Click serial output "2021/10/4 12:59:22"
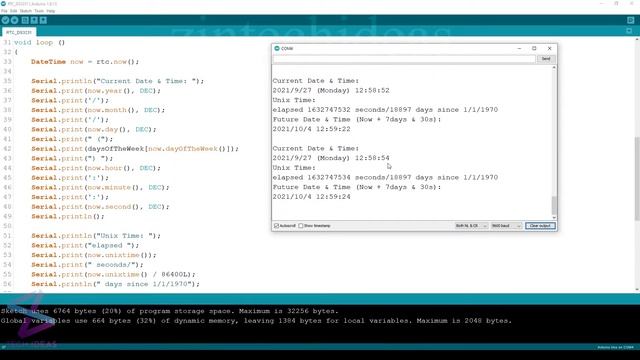Viewport: 640px width, 360px height. tap(312, 129)
